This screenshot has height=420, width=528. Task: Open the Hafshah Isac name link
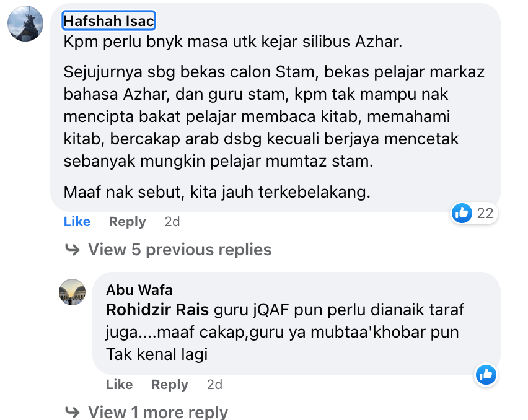(109, 21)
